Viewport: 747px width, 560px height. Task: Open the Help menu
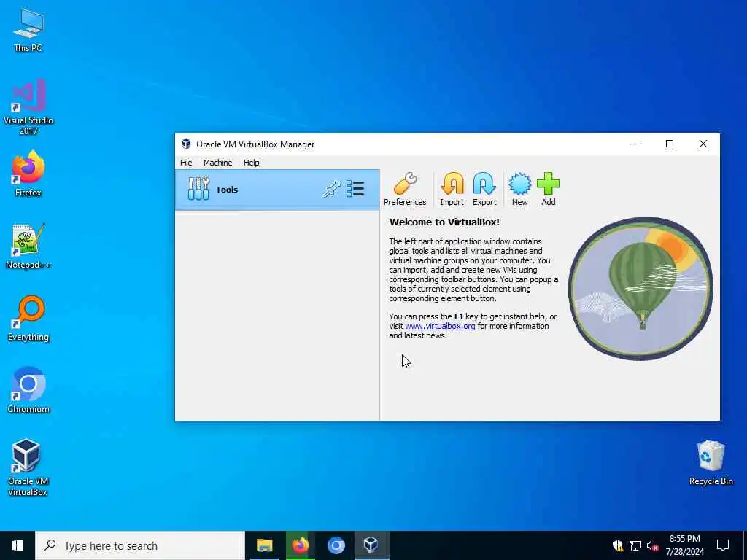click(252, 163)
